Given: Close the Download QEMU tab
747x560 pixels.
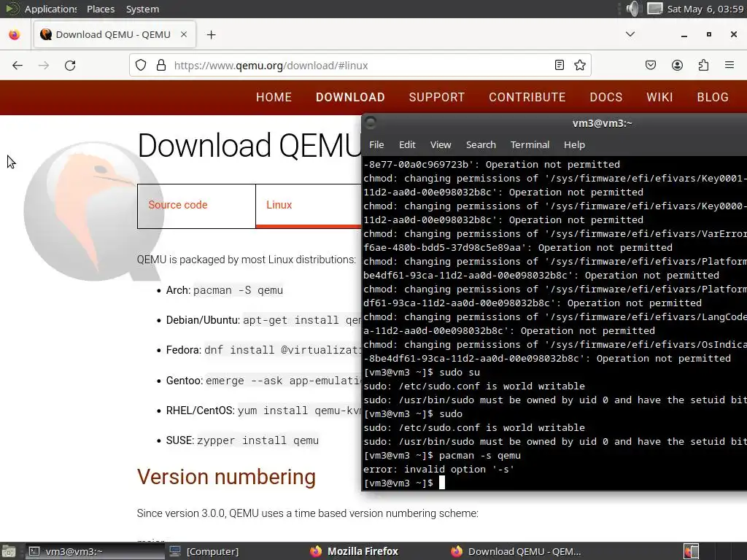Looking at the screenshot, I should pos(183,34).
